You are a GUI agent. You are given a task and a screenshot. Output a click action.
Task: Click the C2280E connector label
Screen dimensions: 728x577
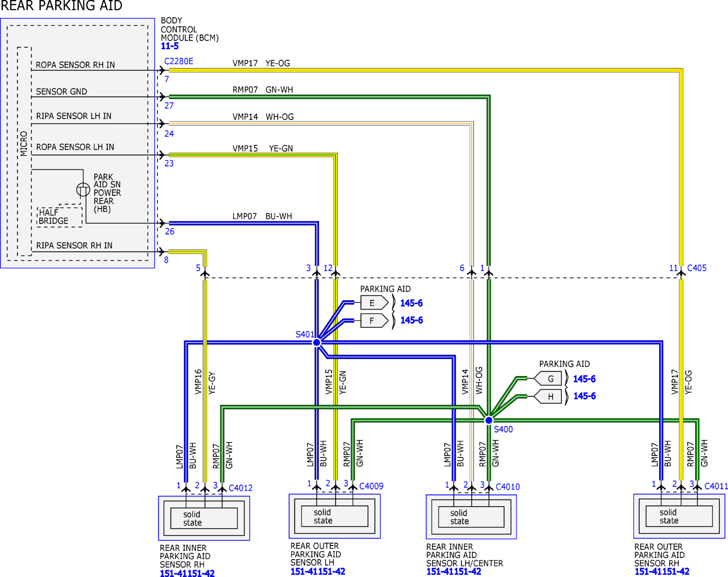coord(179,61)
